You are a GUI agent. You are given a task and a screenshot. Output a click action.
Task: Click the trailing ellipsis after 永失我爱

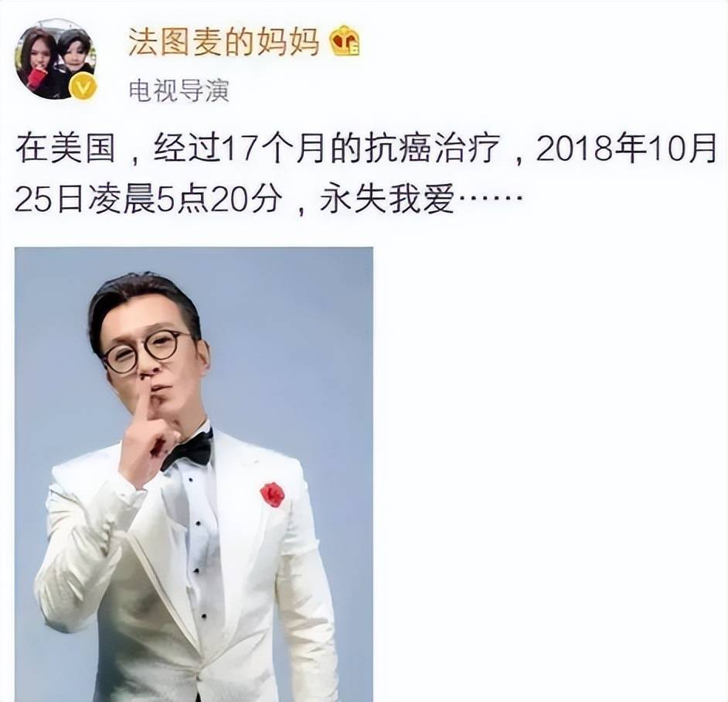(490, 201)
